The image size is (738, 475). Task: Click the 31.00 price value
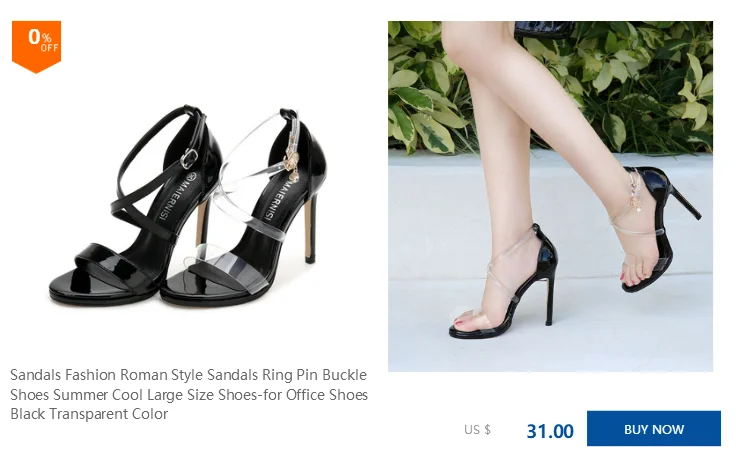pyautogui.click(x=550, y=431)
